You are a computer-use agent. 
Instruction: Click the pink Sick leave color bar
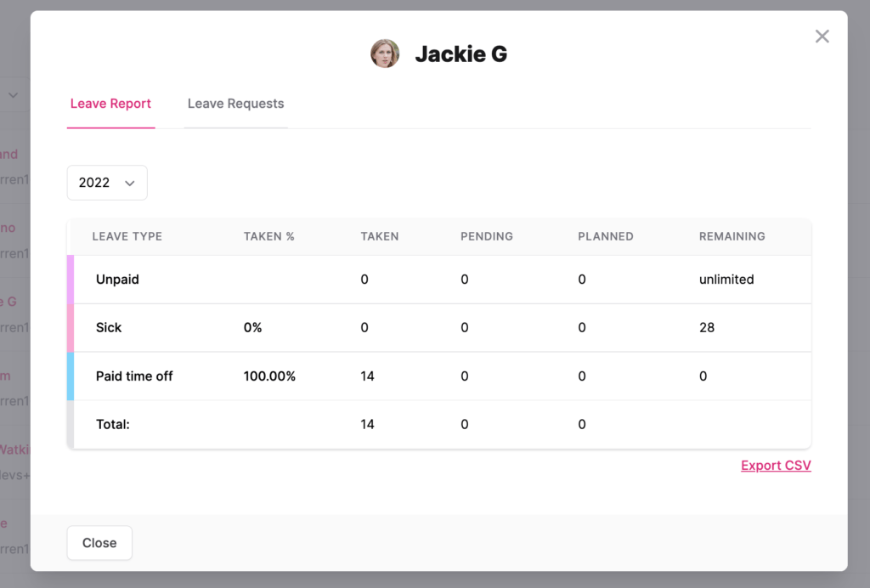[x=71, y=327]
